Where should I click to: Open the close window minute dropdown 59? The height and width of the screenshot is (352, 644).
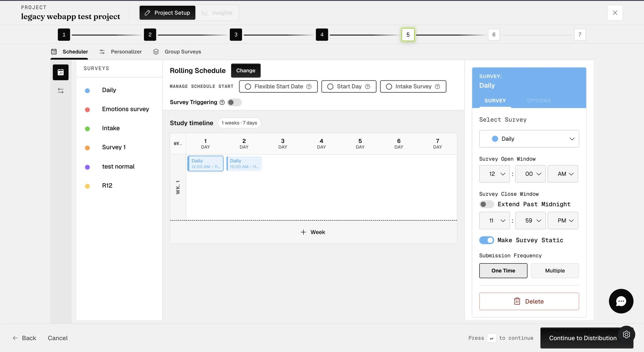pos(530,220)
